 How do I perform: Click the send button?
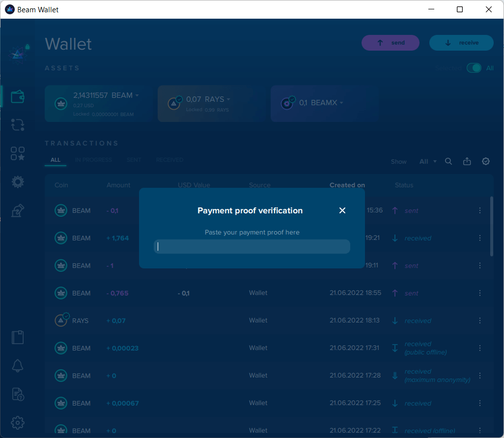(x=391, y=43)
